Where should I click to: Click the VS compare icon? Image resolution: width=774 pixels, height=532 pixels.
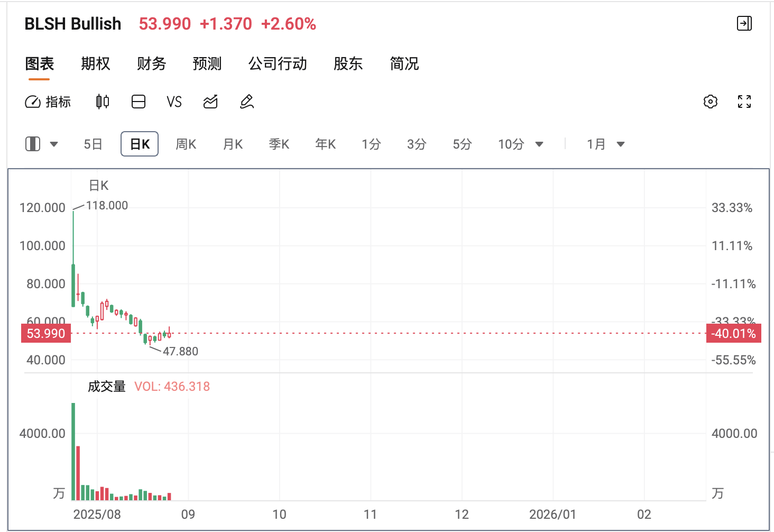(174, 102)
